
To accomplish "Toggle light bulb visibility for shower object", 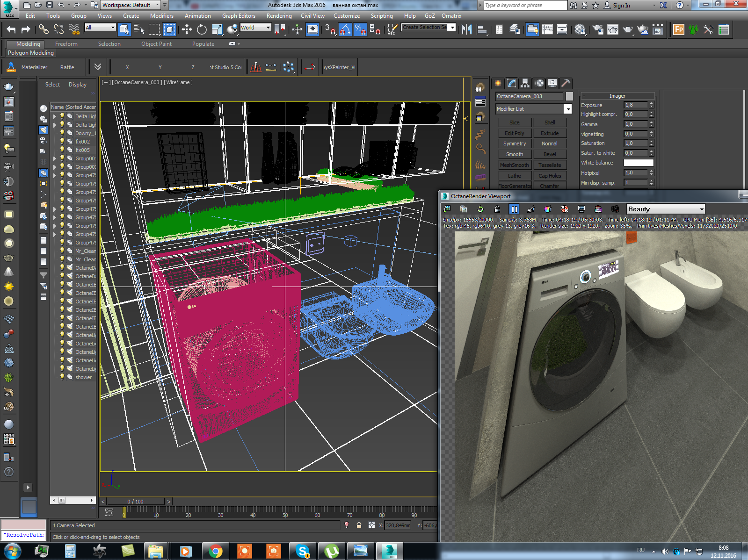I will pos(62,377).
